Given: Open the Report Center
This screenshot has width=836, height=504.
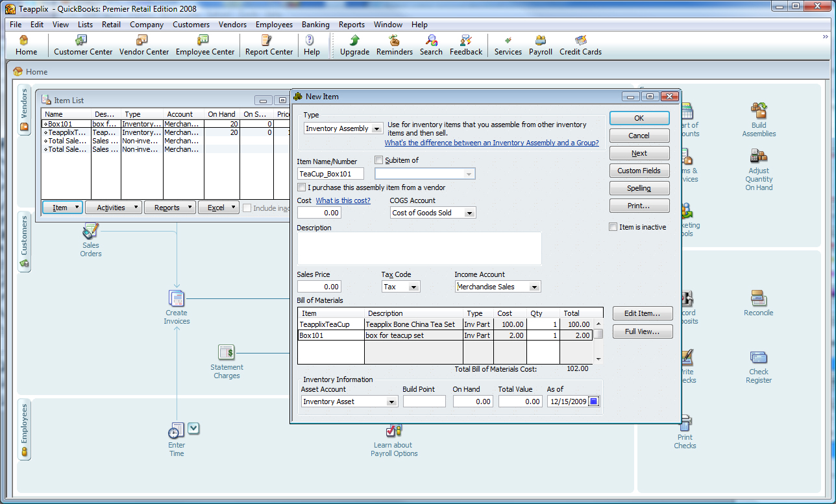Looking at the screenshot, I should point(269,45).
